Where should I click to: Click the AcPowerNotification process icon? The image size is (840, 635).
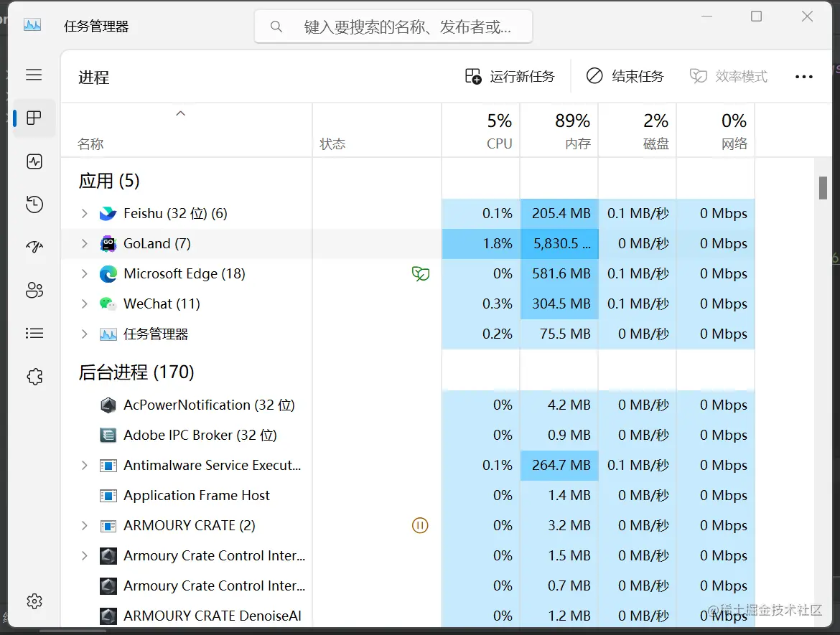(108, 405)
